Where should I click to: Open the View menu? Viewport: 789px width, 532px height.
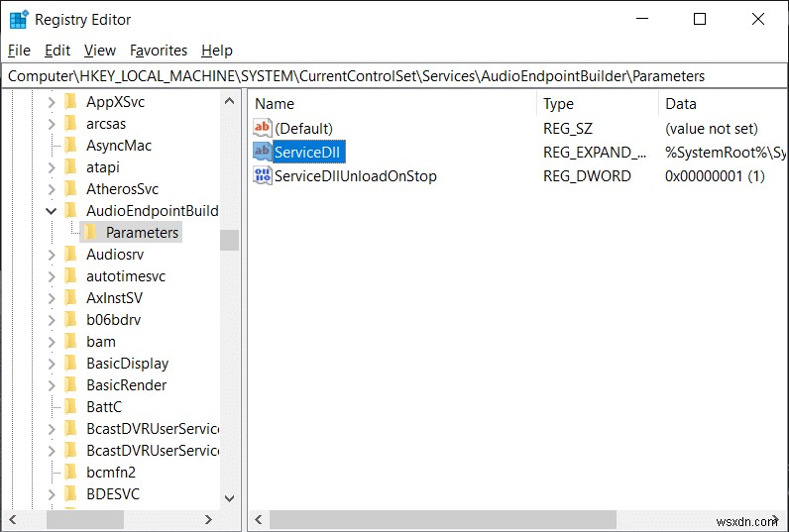(x=100, y=51)
